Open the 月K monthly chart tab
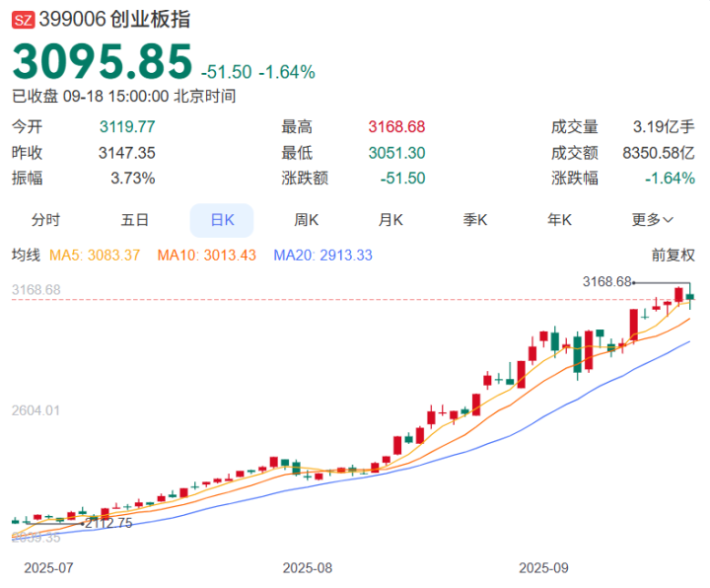The image size is (710, 588). [390, 220]
